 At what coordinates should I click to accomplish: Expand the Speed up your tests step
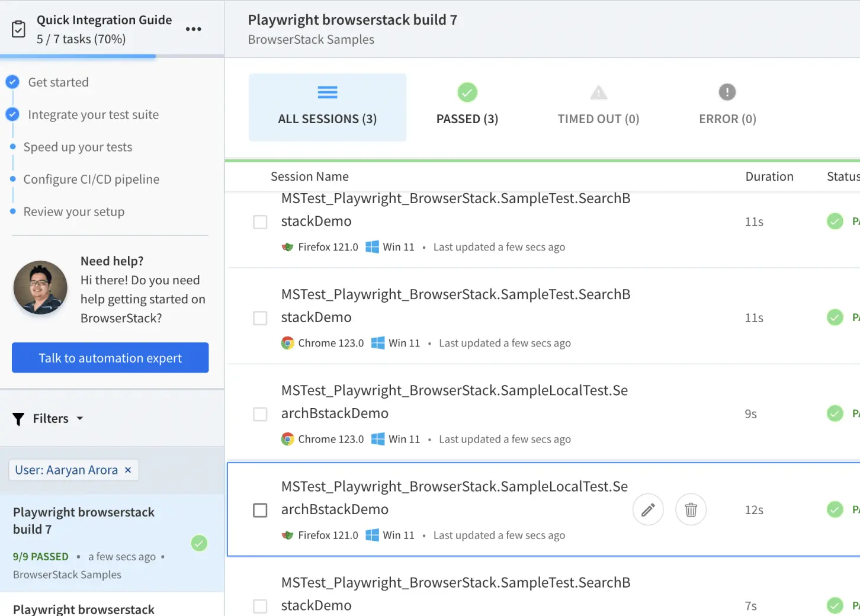pos(78,147)
